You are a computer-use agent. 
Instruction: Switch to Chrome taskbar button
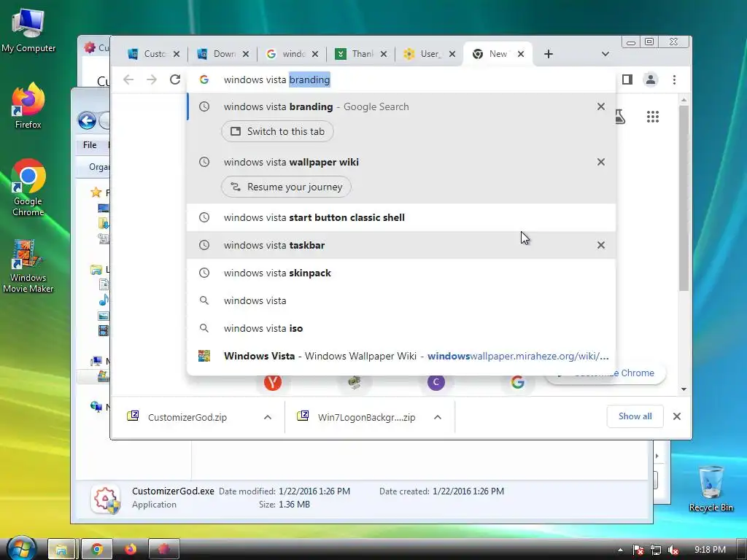point(97,550)
